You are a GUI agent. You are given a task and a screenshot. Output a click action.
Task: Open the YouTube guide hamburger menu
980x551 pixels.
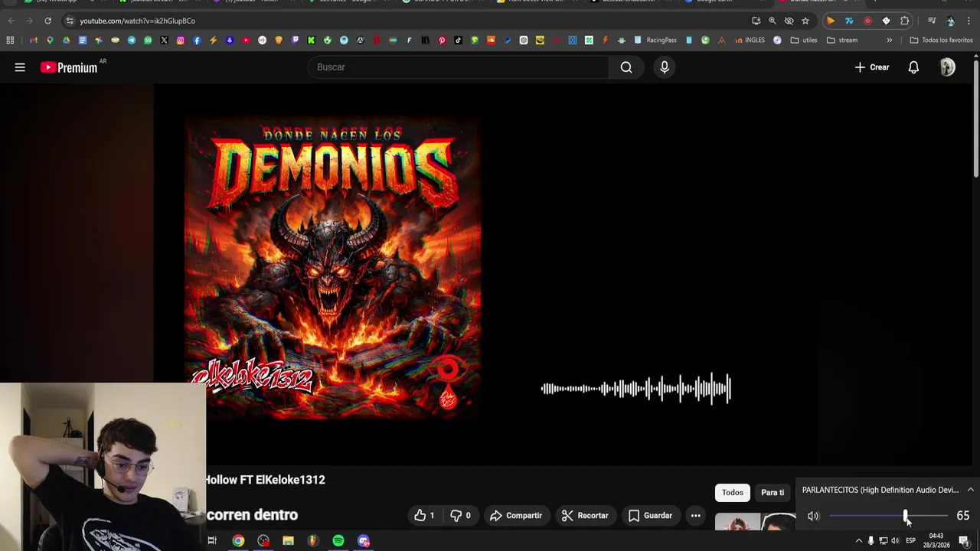click(20, 67)
